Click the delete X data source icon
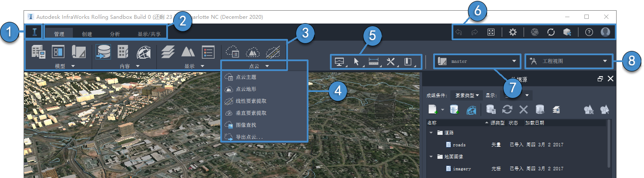This screenshot has height=178, width=644. point(523,110)
